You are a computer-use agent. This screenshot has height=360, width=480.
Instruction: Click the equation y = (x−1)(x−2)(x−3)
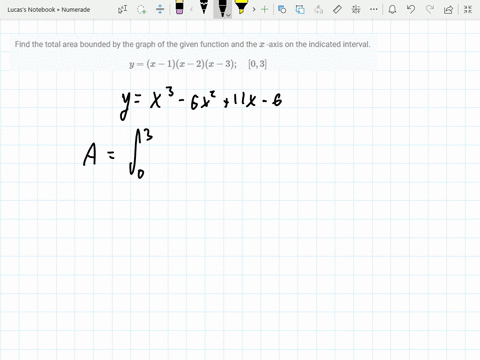[183, 64]
